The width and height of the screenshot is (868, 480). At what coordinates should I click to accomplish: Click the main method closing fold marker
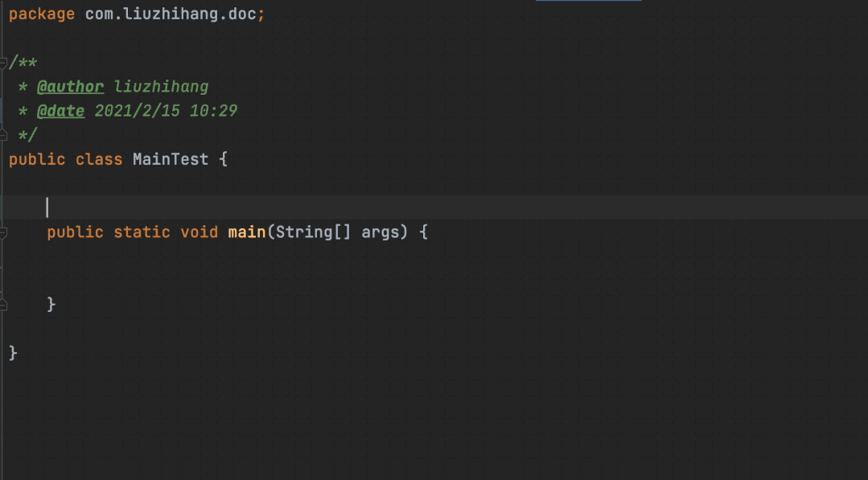(x=2, y=305)
